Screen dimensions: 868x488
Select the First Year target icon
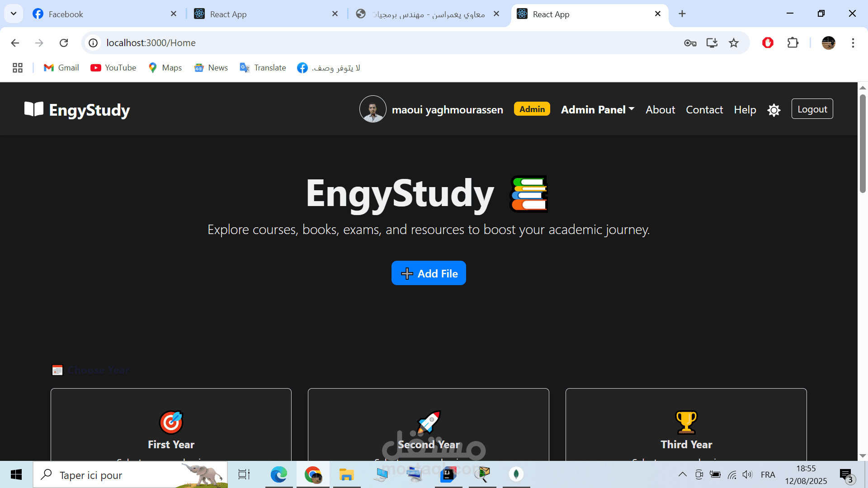click(171, 422)
